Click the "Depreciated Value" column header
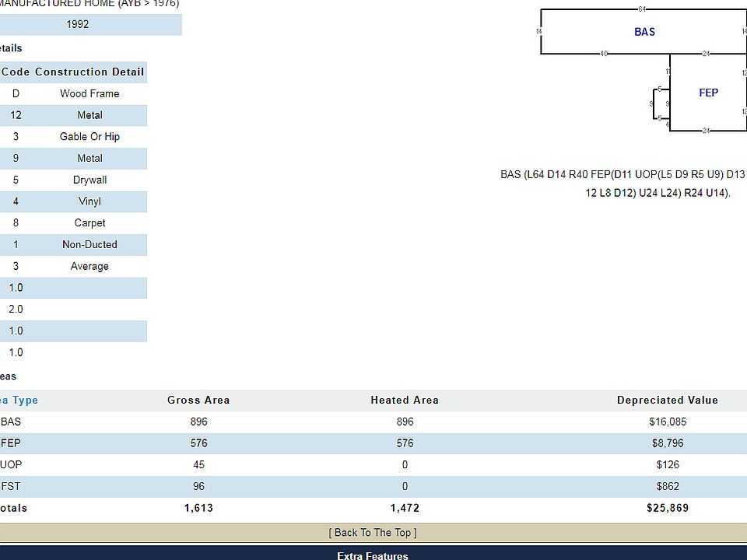 click(668, 401)
